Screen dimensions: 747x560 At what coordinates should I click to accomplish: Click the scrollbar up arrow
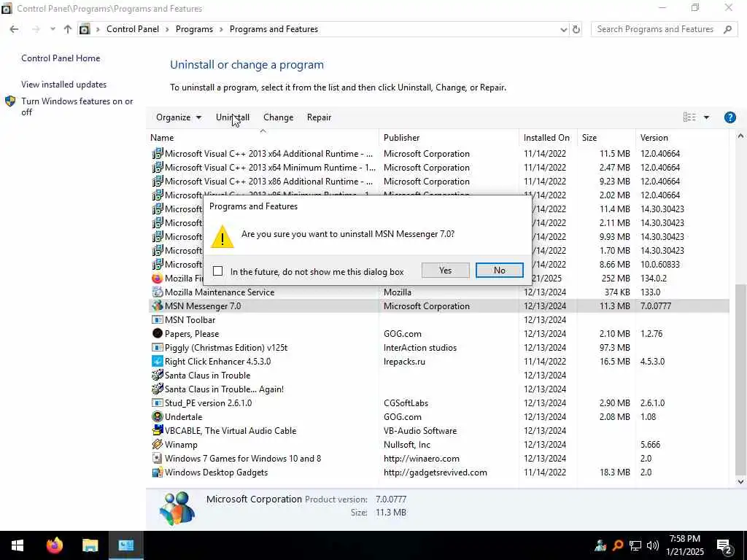coord(740,136)
